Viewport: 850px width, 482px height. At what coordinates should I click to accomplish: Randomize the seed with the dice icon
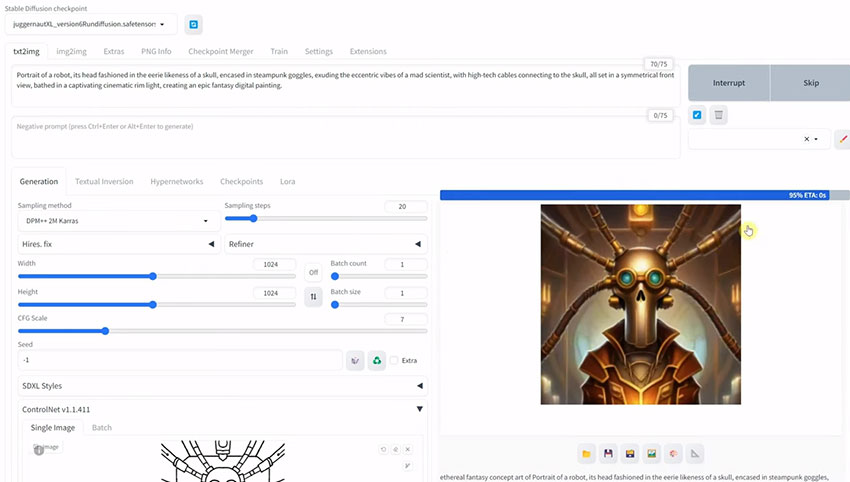coord(355,361)
